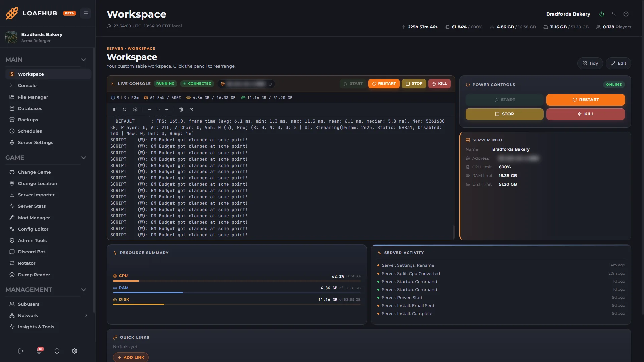Collapse the MAIN section
This screenshot has width=644, height=362.
83,60
